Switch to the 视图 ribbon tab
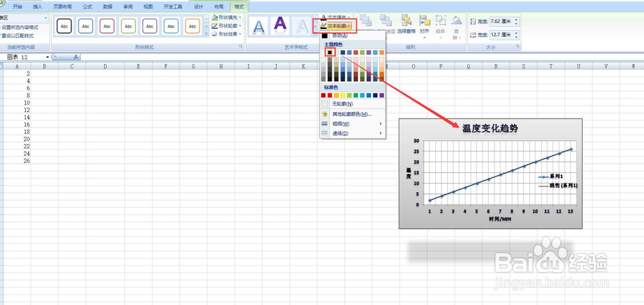The height and width of the screenshot is (305, 644). coord(148,7)
